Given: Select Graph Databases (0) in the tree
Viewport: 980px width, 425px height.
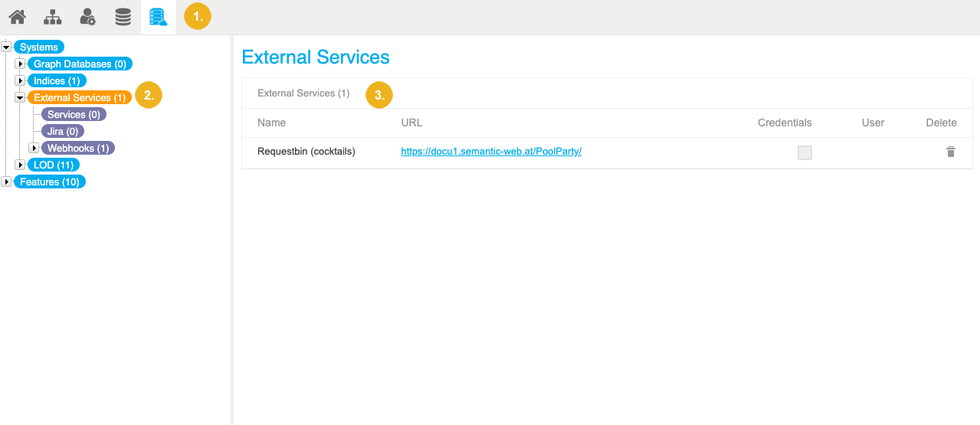Looking at the screenshot, I should pos(80,64).
